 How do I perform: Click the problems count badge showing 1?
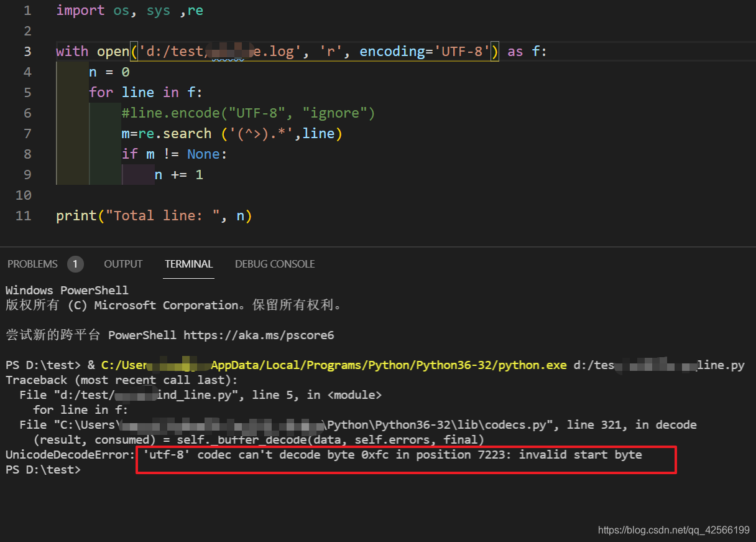(75, 264)
